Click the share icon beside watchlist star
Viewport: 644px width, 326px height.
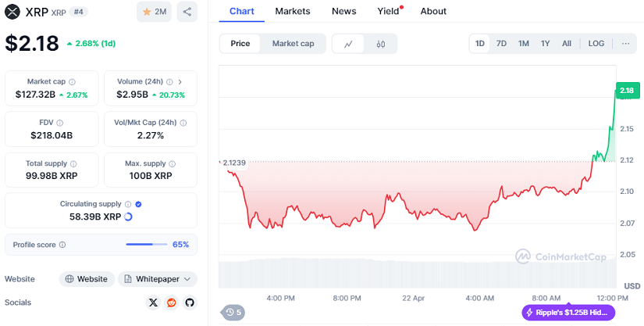[187, 12]
